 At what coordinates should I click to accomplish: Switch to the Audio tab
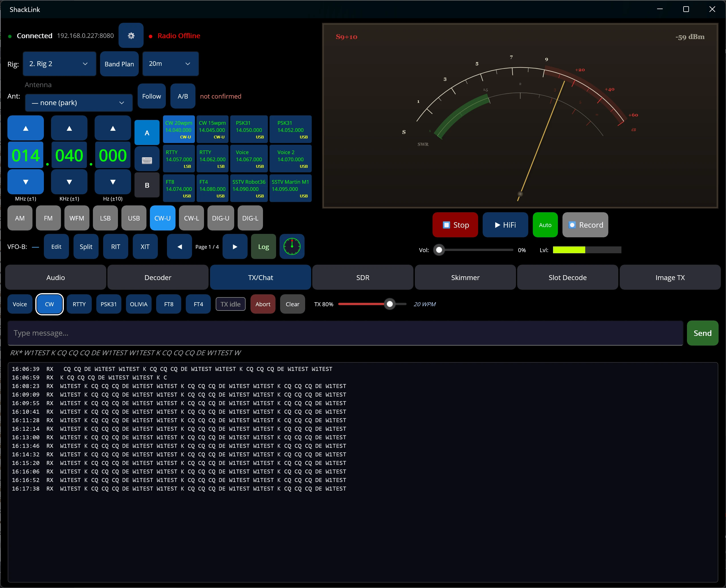coord(56,277)
